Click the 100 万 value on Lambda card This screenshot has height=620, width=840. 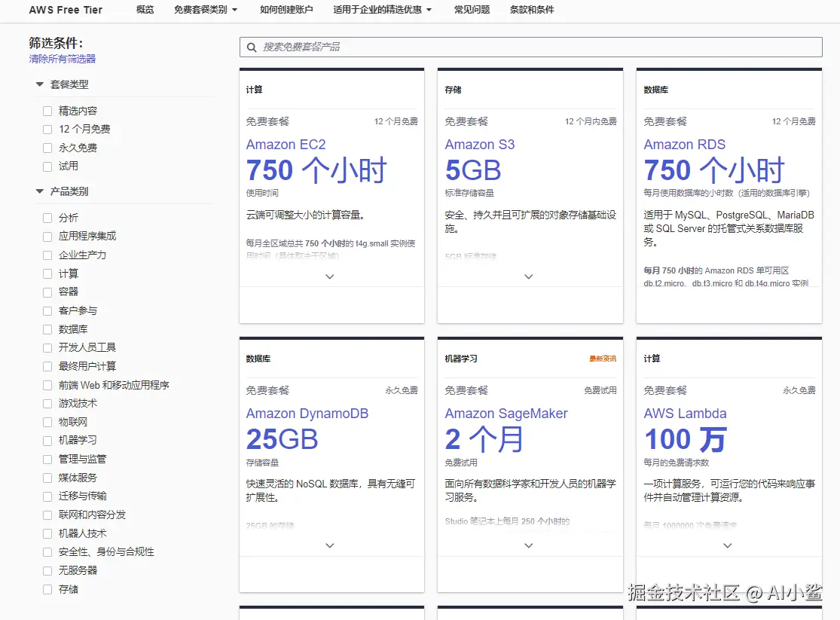[x=685, y=439]
